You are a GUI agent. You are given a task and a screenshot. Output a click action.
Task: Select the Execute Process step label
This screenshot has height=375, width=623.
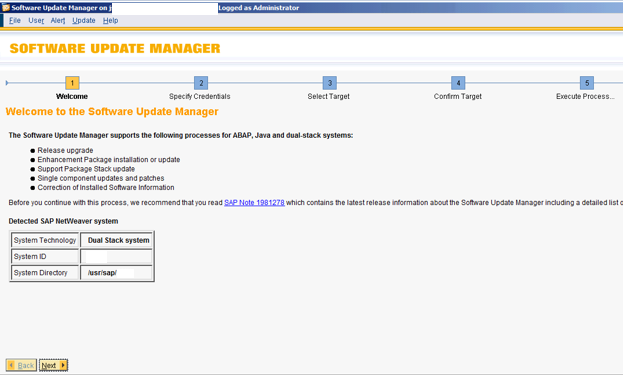coord(585,96)
